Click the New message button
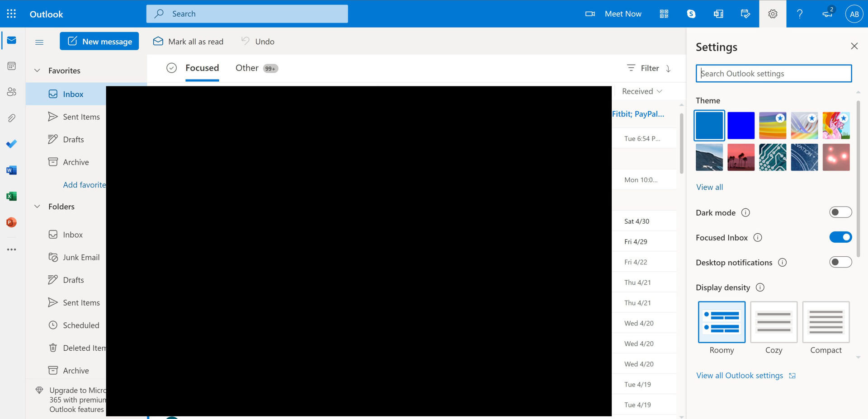This screenshot has width=868, height=419. click(99, 41)
